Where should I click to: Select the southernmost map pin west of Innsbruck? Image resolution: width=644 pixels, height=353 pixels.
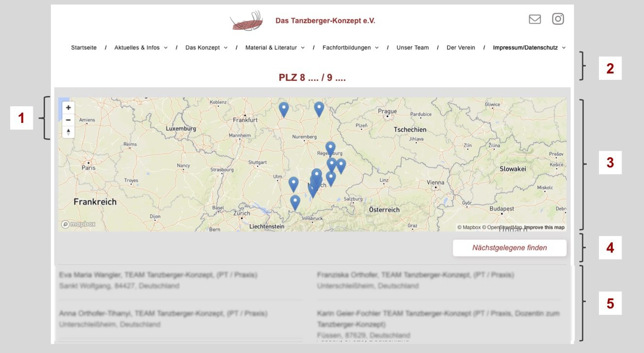click(295, 202)
